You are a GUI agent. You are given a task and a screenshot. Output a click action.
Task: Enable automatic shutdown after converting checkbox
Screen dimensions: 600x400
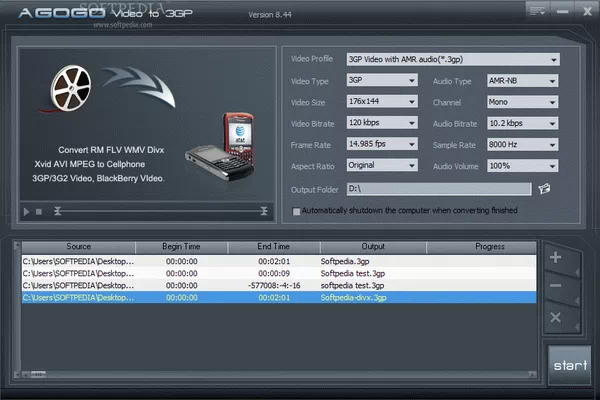(296, 211)
